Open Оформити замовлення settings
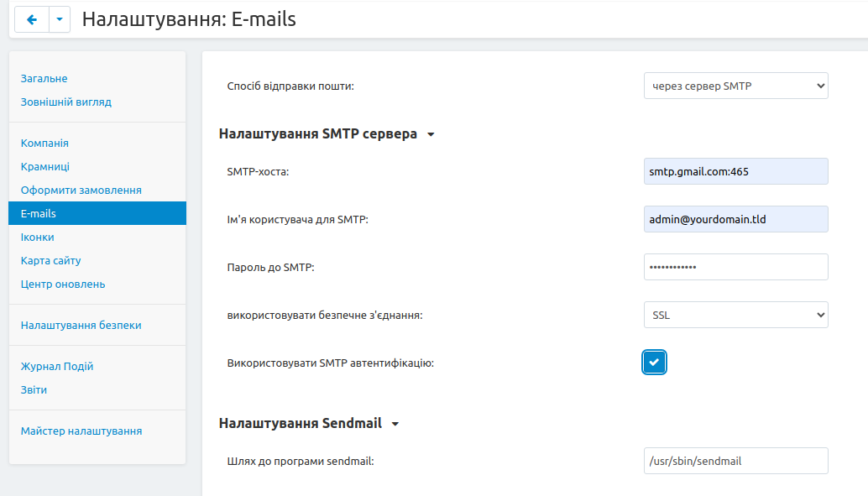 (81, 191)
